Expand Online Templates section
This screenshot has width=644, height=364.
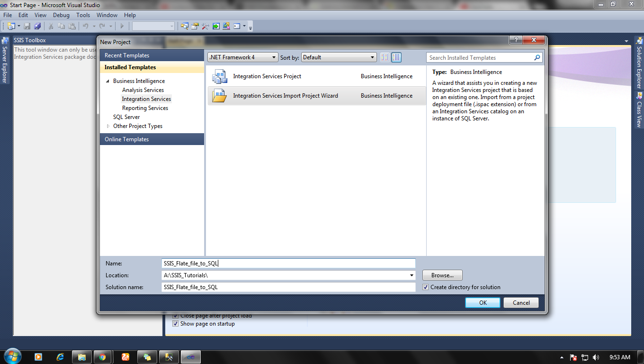click(152, 139)
